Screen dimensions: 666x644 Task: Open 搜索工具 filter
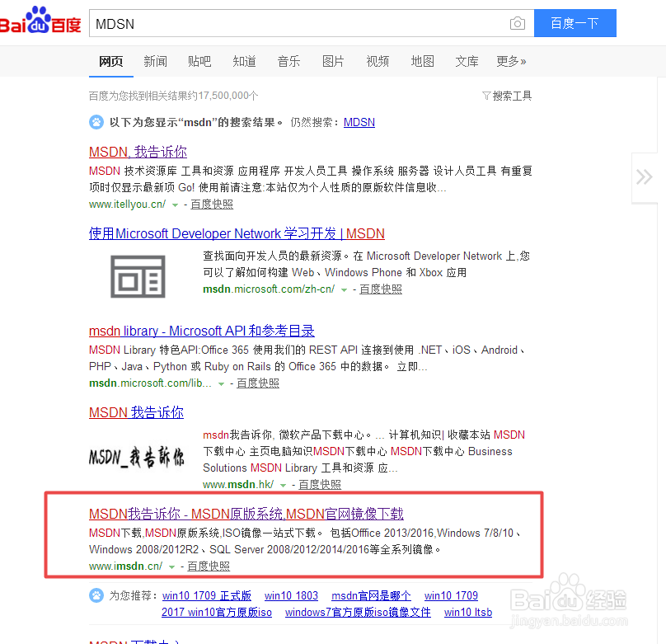[507, 96]
